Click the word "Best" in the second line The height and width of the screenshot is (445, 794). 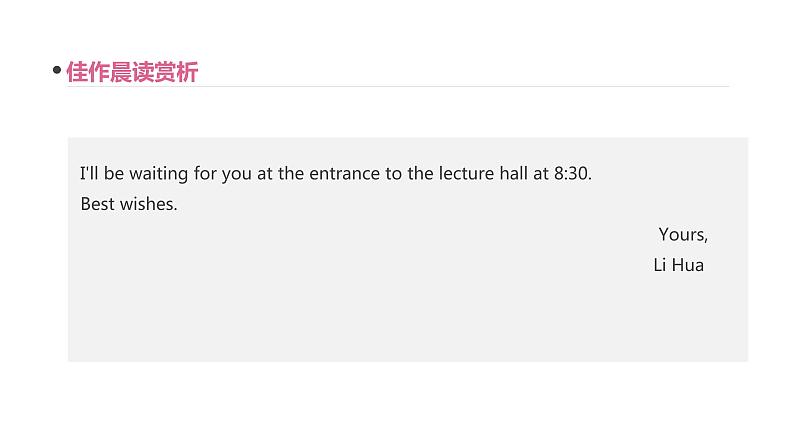[98, 204]
